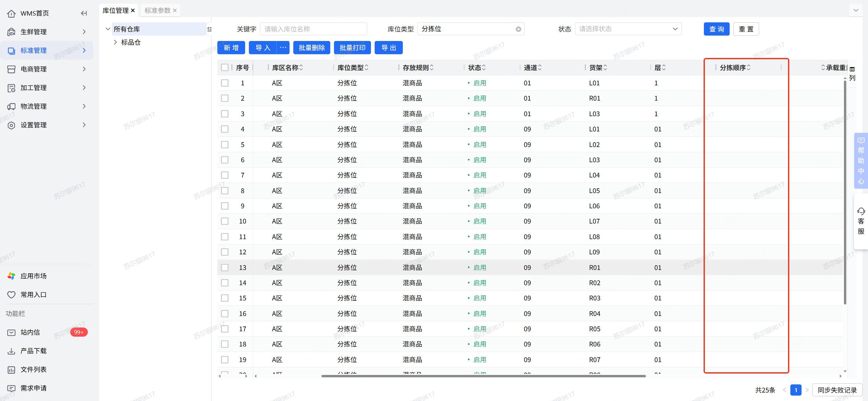
Task: Click the 应用市场 colorful icon
Action: pos(11,276)
